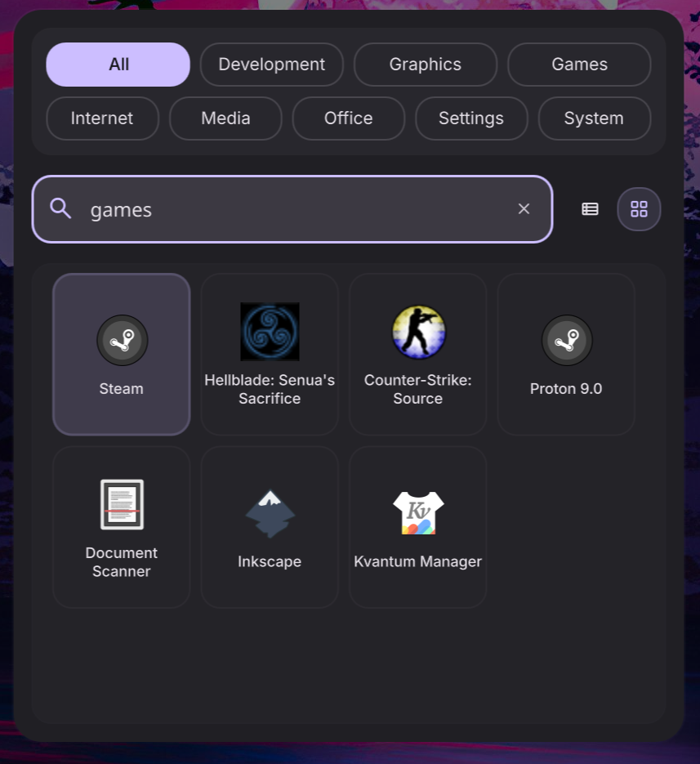700x764 pixels.
Task: Open Document Scanner
Action: 121,527
